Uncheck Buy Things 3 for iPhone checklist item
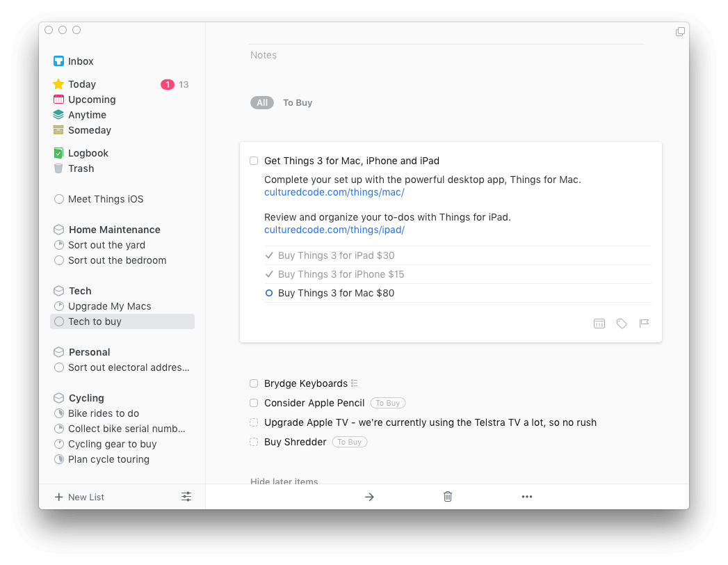Viewport: 728px width, 565px height. (x=269, y=274)
